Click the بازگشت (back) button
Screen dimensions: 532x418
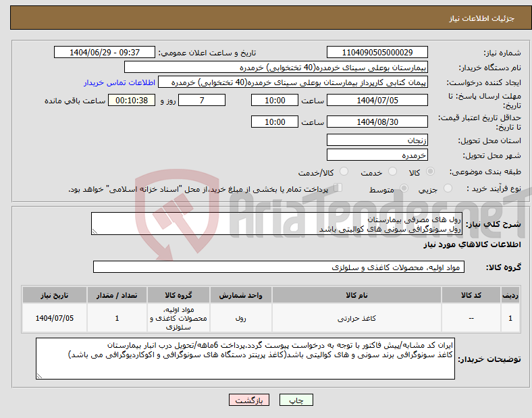coord(249,400)
